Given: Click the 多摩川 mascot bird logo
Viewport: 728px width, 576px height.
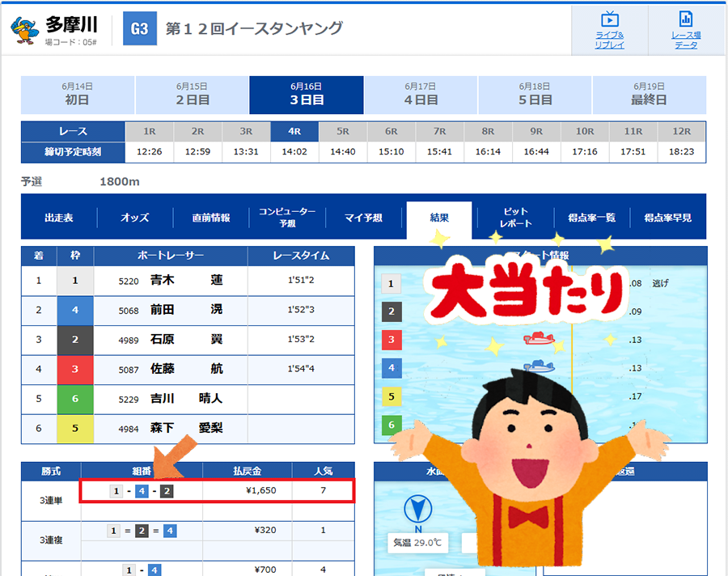Looking at the screenshot, I should coord(24,30).
